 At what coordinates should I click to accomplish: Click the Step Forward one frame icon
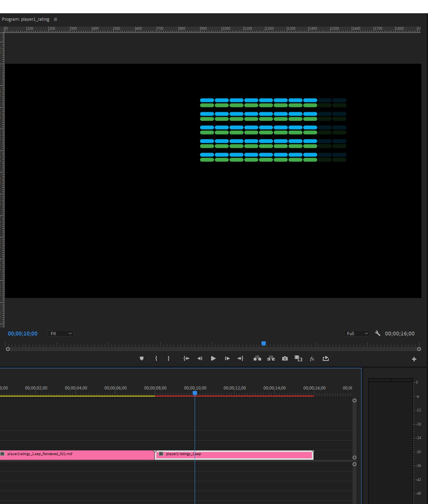coord(227,358)
